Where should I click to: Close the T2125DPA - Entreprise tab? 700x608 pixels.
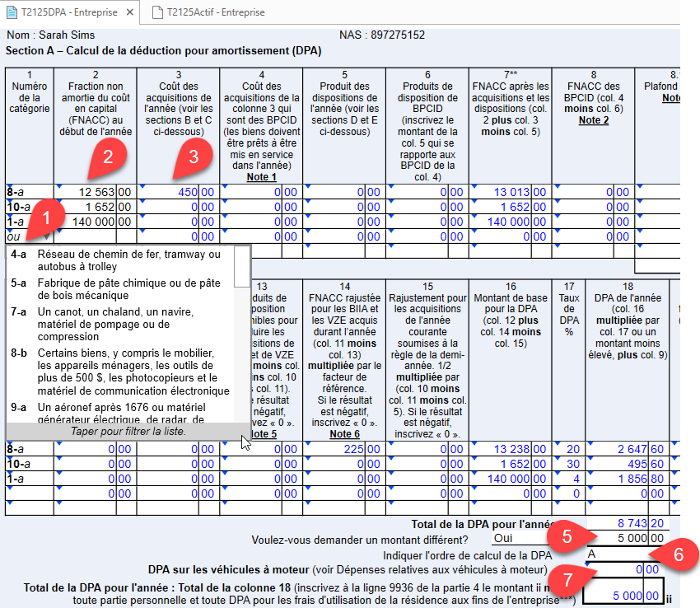130,12
